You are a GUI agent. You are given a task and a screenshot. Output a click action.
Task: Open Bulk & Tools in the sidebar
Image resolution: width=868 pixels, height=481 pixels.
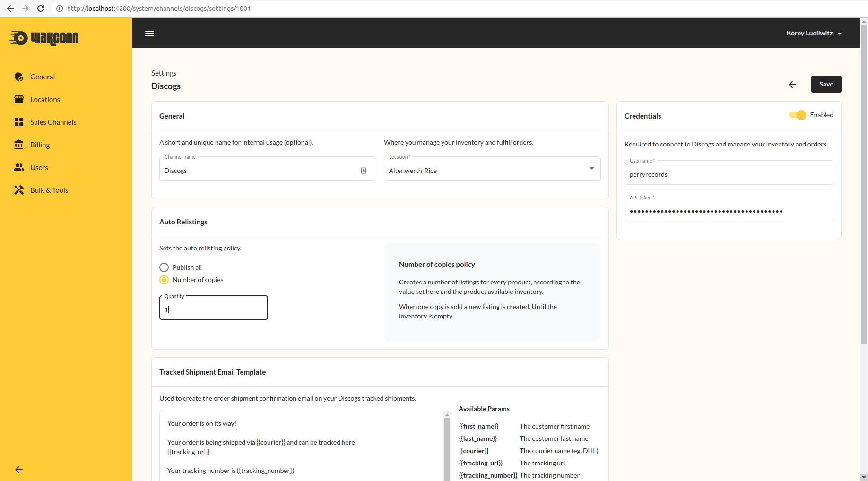point(66,190)
